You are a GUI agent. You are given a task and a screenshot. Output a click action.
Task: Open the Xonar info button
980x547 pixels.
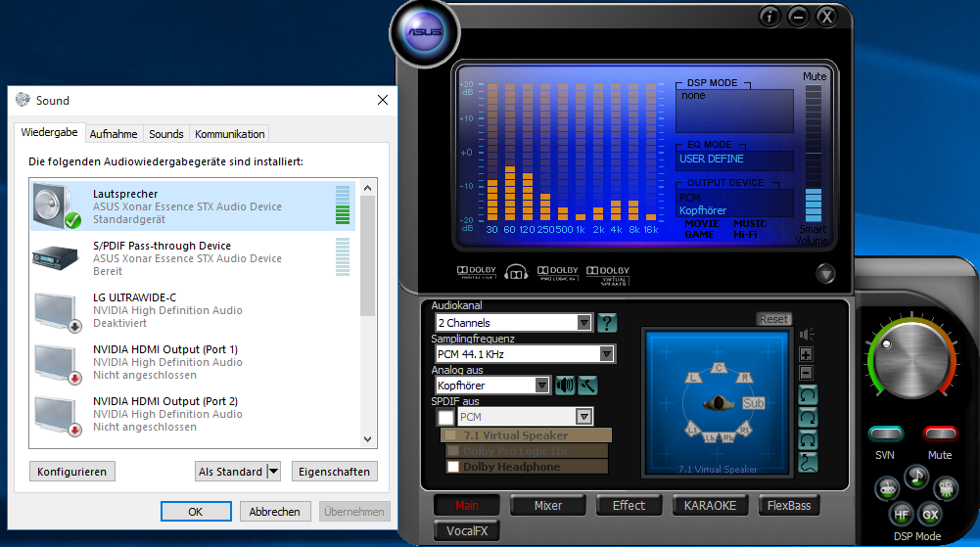(x=770, y=17)
